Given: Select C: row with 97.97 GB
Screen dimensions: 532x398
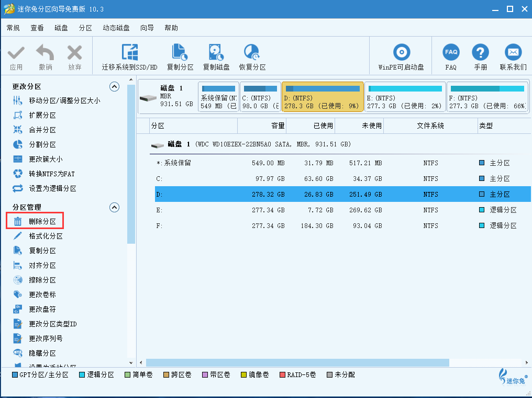Looking at the screenshot, I should click(x=343, y=179).
